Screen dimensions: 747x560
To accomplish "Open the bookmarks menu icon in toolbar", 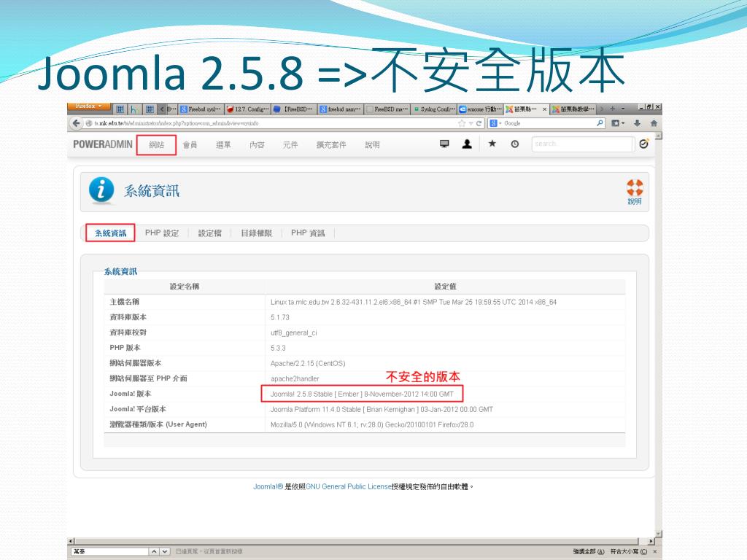I will [x=618, y=123].
